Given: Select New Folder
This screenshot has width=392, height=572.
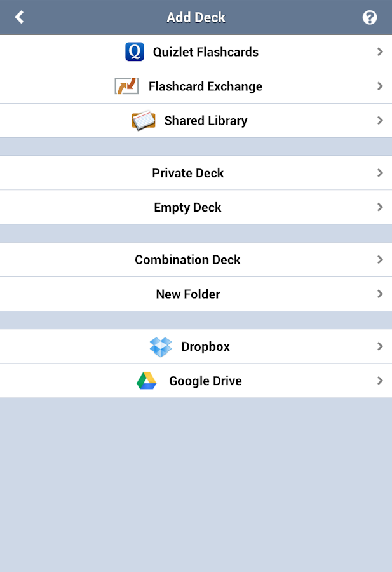Looking at the screenshot, I should [187, 294].
